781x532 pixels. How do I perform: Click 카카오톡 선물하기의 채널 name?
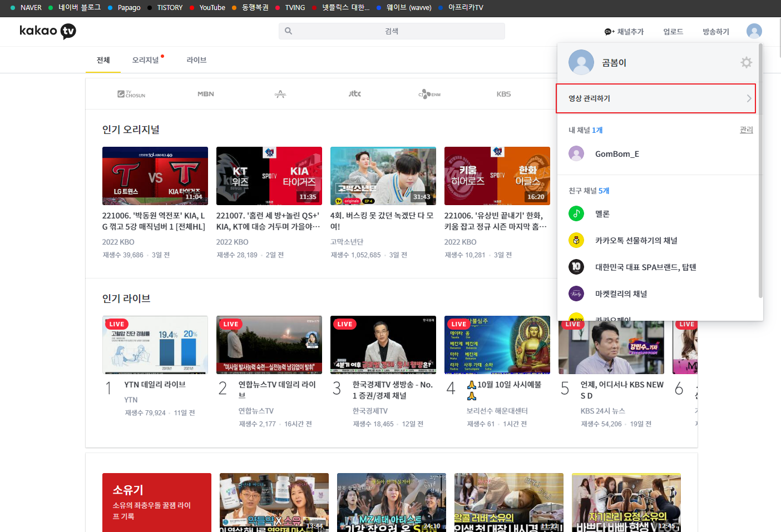636,240
